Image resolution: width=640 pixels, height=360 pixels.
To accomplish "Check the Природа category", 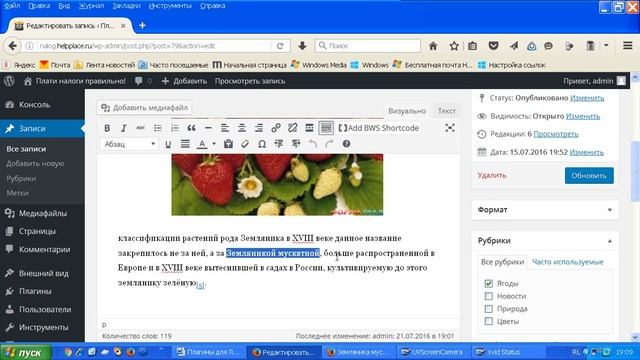I will point(489,309).
